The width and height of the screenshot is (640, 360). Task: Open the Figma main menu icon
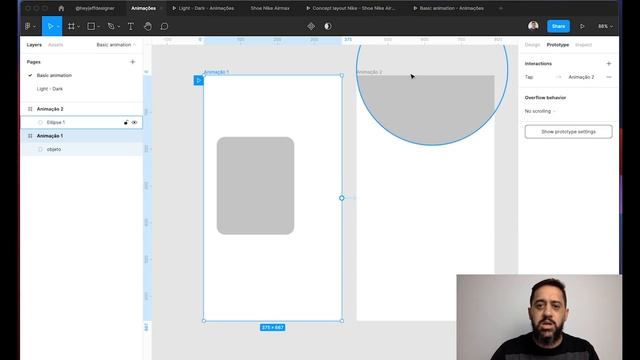[28, 26]
